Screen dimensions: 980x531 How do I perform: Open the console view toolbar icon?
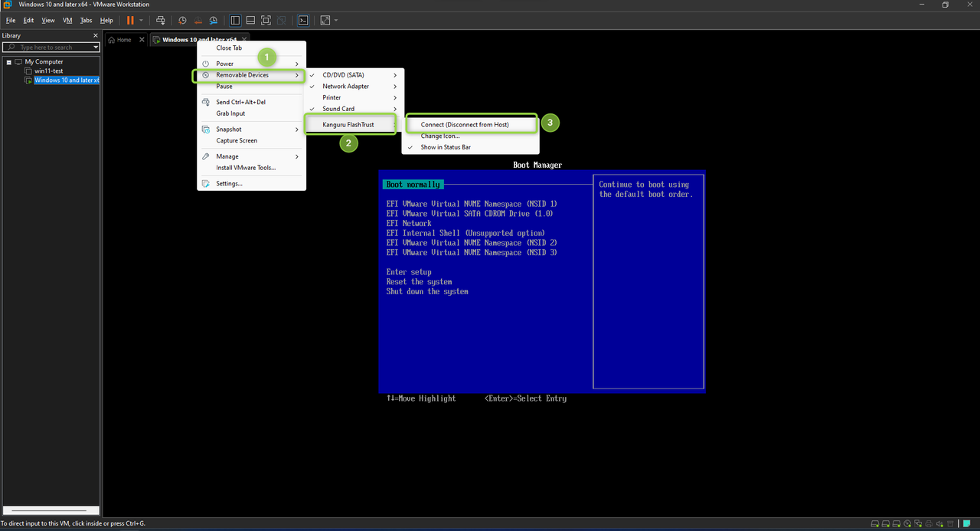(x=303, y=20)
